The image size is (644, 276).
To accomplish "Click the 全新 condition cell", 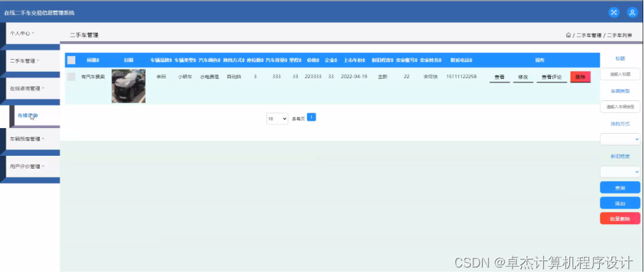I will tap(382, 77).
